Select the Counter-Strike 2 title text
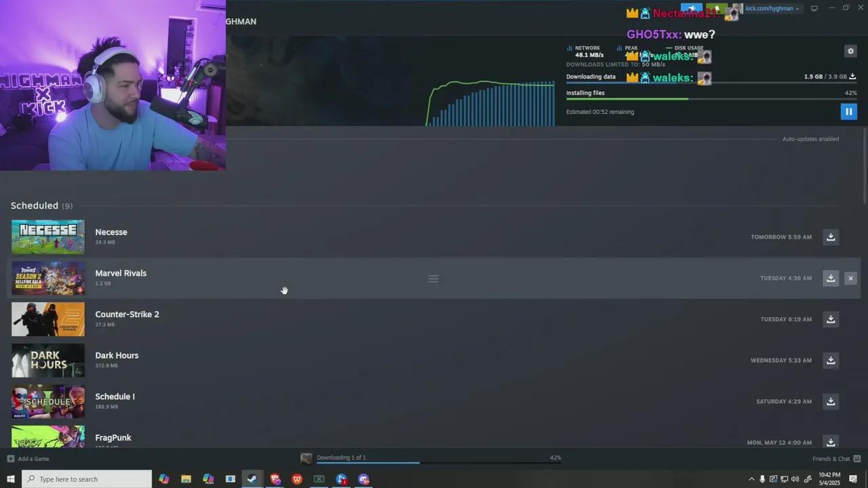Image resolution: width=868 pixels, height=488 pixels. click(127, 314)
